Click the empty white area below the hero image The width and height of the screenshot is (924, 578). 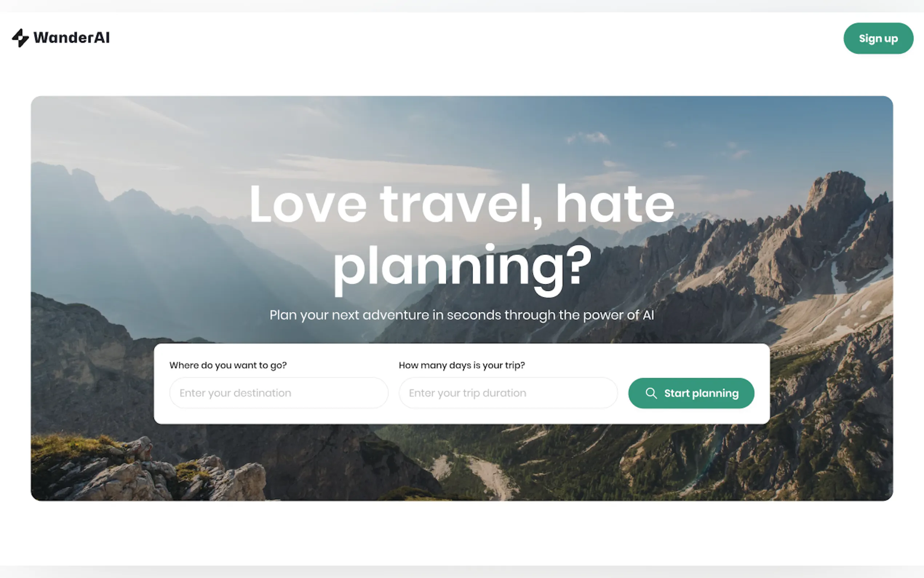click(462, 533)
